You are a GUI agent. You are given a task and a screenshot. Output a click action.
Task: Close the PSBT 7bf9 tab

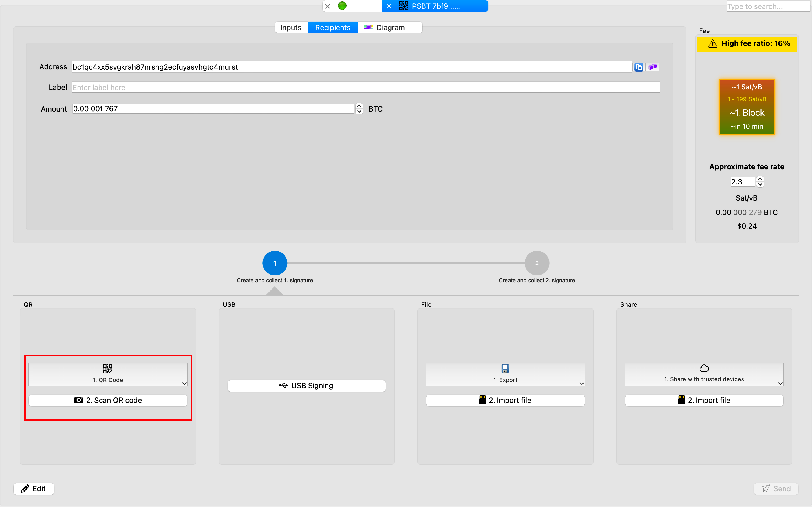tap(389, 6)
